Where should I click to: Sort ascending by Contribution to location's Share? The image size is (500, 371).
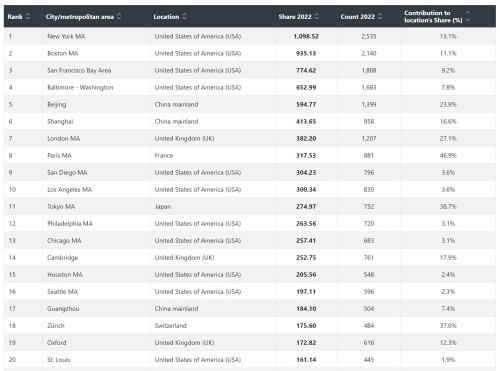(468, 13)
